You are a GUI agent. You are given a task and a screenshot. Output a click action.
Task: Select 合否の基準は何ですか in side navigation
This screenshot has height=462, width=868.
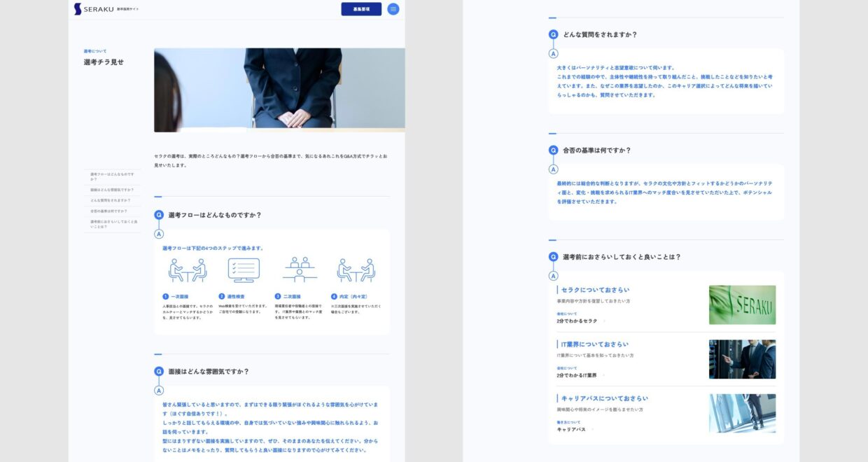click(108, 211)
